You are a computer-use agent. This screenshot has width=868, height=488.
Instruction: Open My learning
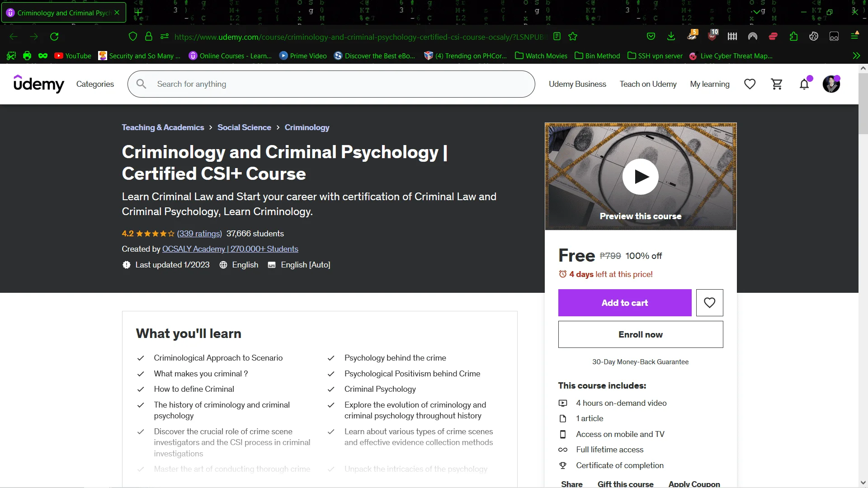[710, 84]
